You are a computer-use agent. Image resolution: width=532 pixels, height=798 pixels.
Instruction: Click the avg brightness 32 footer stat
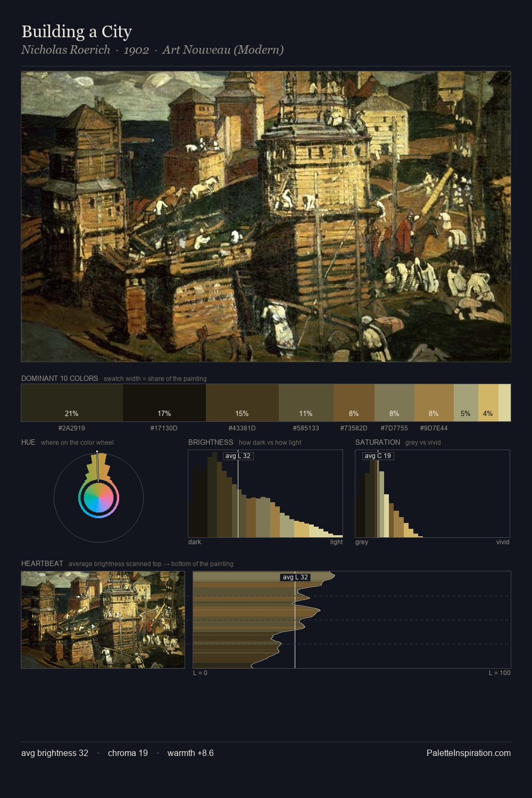click(x=55, y=753)
